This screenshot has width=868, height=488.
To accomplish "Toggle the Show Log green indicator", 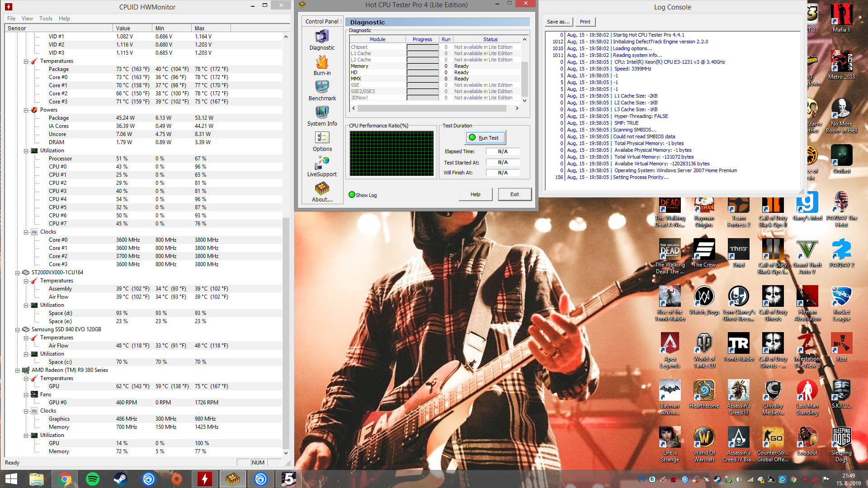I will tap(352, 195).
